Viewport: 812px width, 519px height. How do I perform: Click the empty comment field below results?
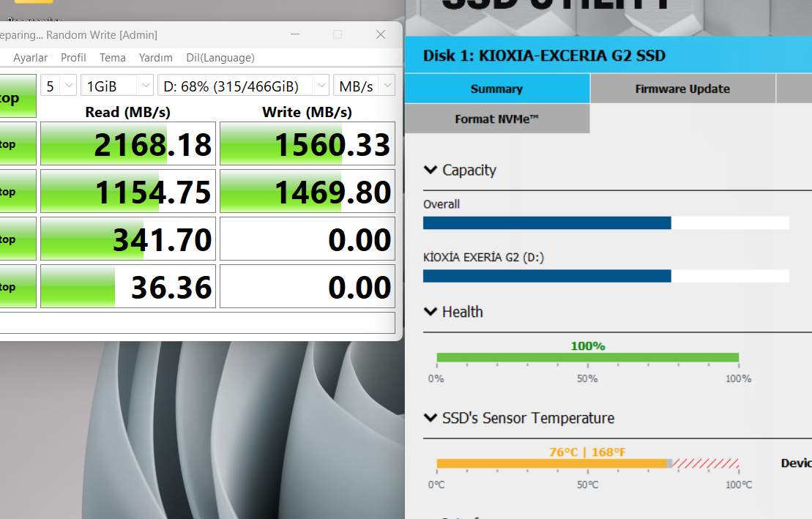point(197,322)
